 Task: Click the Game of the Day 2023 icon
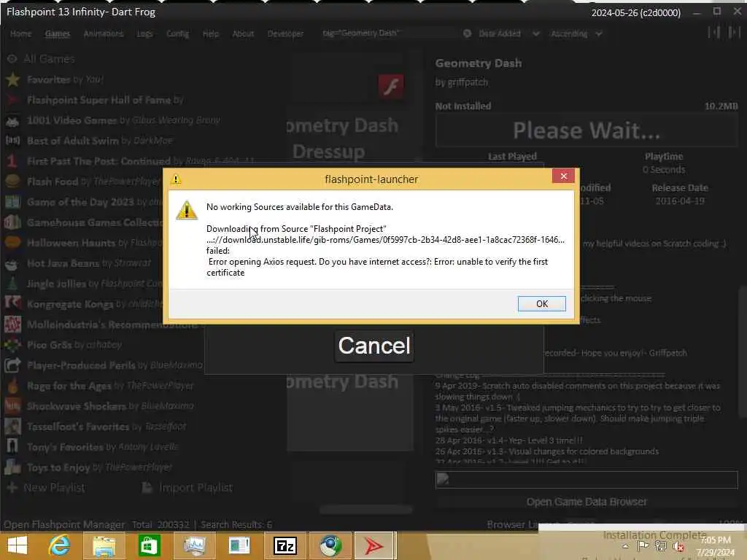click(x=12, y=202)
